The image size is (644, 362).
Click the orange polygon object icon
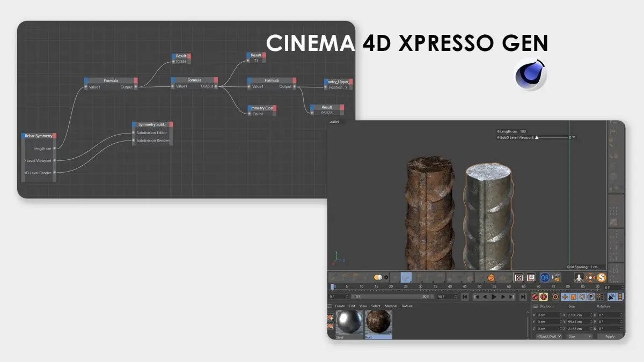(491, 278)
